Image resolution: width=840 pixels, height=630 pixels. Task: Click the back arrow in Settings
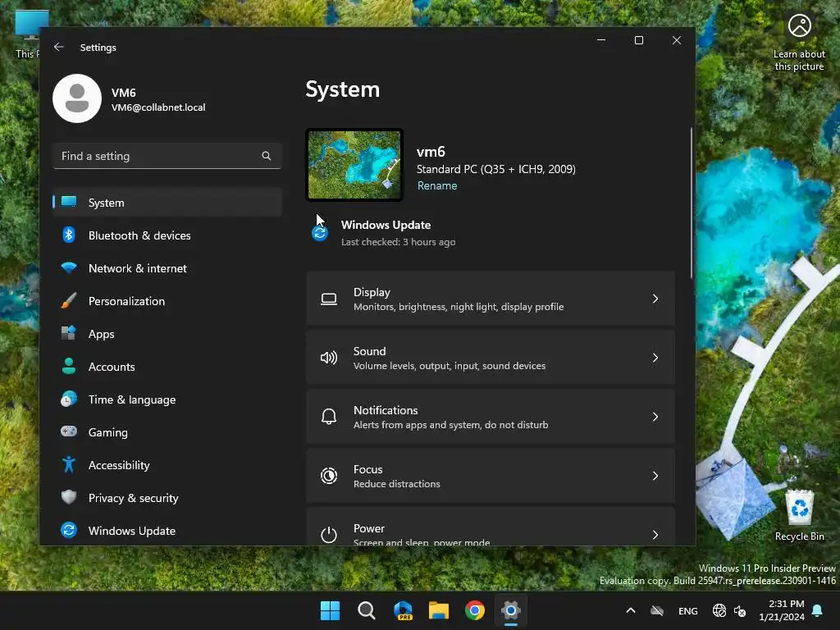(59, 47)
